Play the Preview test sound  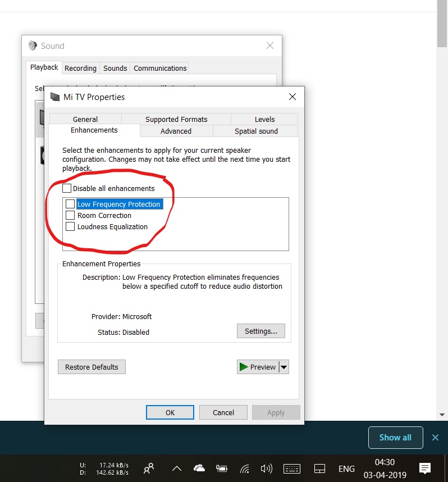(x=258, y=367)
